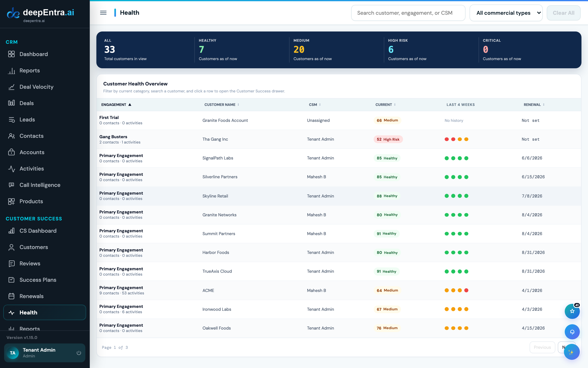Screen dimensions: 588x368
Task: Filter by High Risk customers card
Action: point(431,50)
